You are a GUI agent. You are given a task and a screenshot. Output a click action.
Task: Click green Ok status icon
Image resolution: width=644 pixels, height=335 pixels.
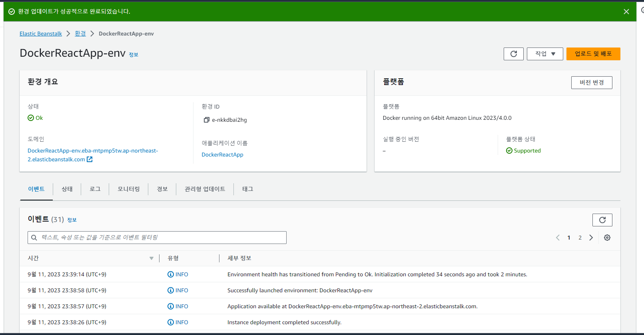[31, 118]
